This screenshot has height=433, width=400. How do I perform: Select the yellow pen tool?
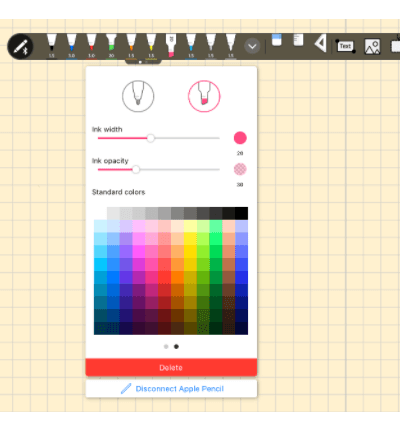151,46
